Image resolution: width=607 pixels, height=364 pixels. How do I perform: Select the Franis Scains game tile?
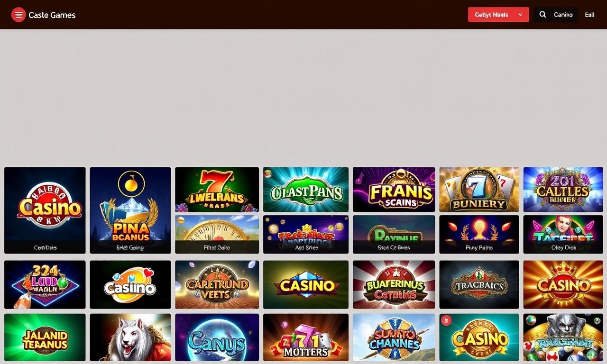coord(394,189)
